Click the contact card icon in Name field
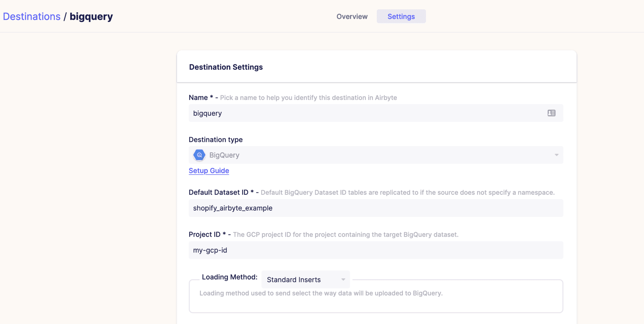 coord(551,113)
